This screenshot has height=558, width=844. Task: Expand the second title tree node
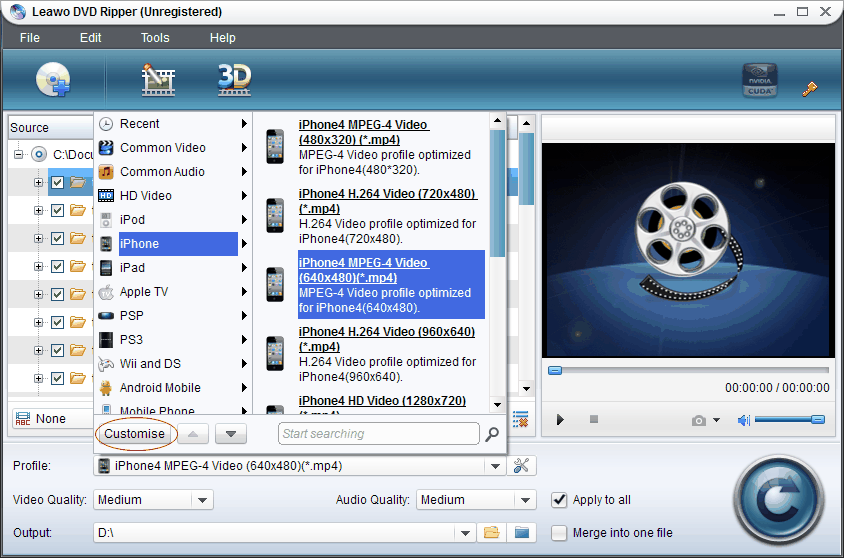coord(38,210)
